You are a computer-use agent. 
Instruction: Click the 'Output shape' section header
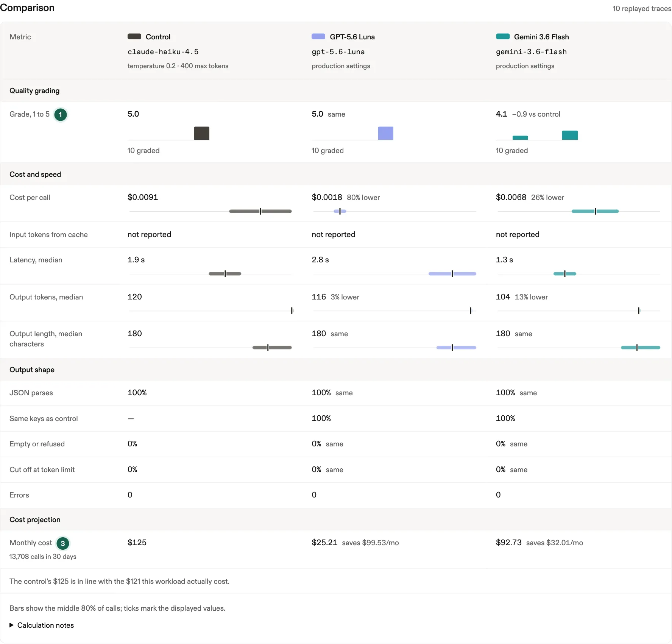coord(32,370)
